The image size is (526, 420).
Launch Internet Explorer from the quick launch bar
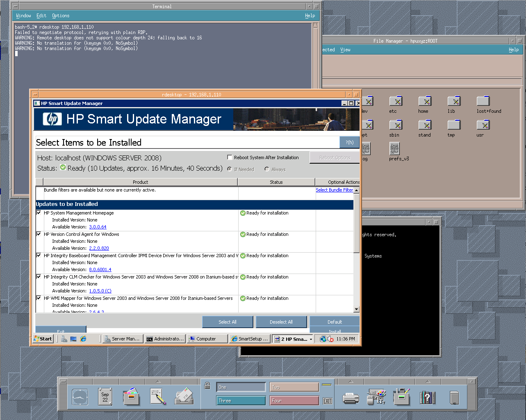(x=82, y=339)
